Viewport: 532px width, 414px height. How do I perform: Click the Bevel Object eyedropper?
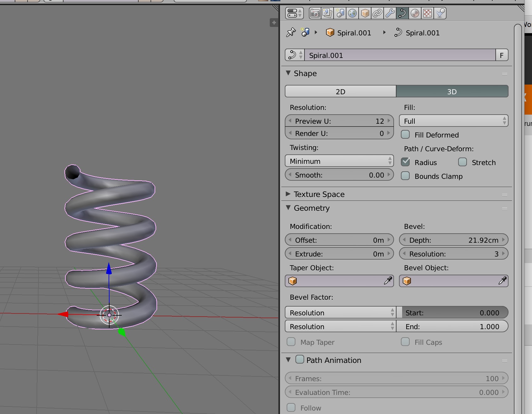tap(502, 281)
